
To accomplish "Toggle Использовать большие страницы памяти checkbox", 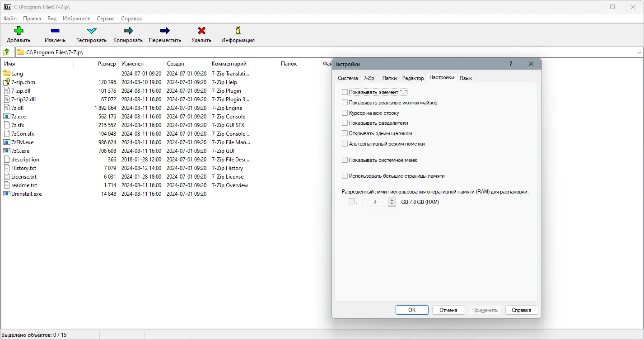I will pyautogui.click(x=345, y=176).
